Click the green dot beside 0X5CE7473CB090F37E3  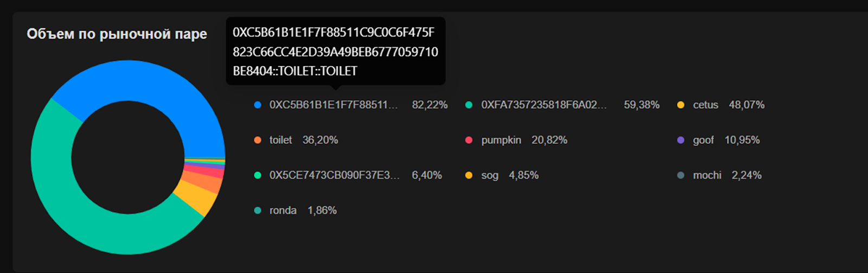[x=258, y=175]
